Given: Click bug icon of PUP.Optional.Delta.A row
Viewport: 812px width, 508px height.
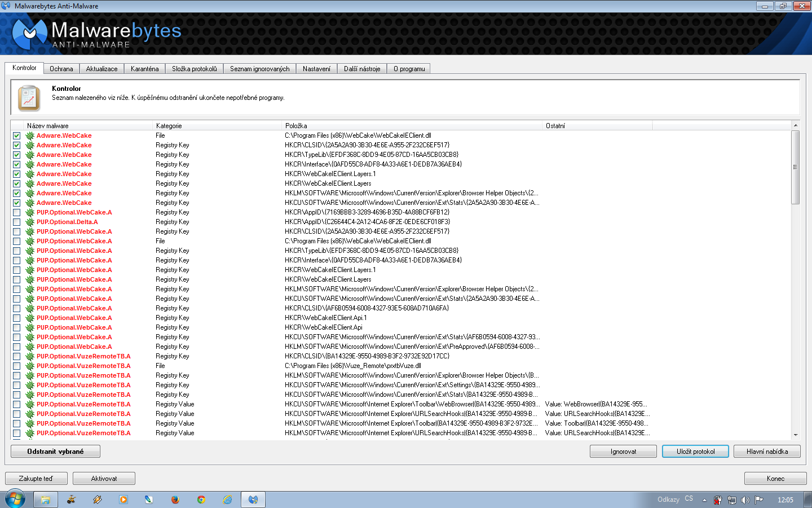Looking at the screenshot, I should (30, 222).
